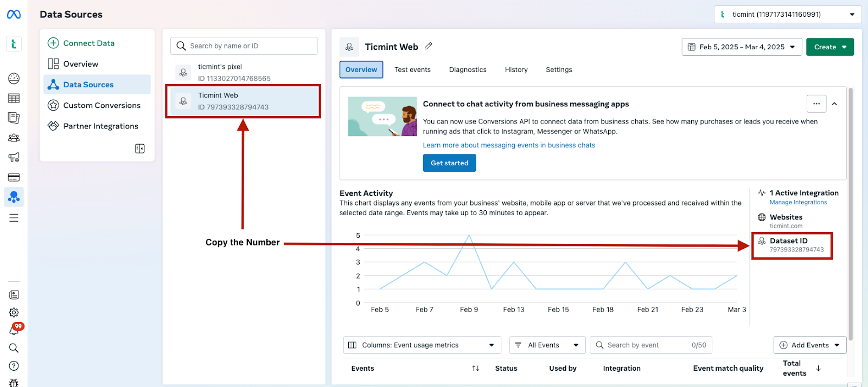This screenshot has width=868, height=387.
Task: Open Learn more about messaging events link
Action: tap(509, 145)
